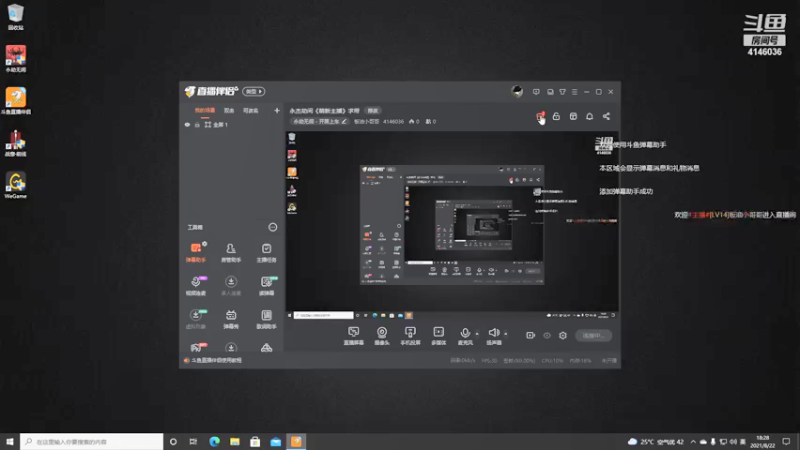Switch to the third scene tab
Image resolution: width=800 pixels, height=450 pixels.
point(251,110)
